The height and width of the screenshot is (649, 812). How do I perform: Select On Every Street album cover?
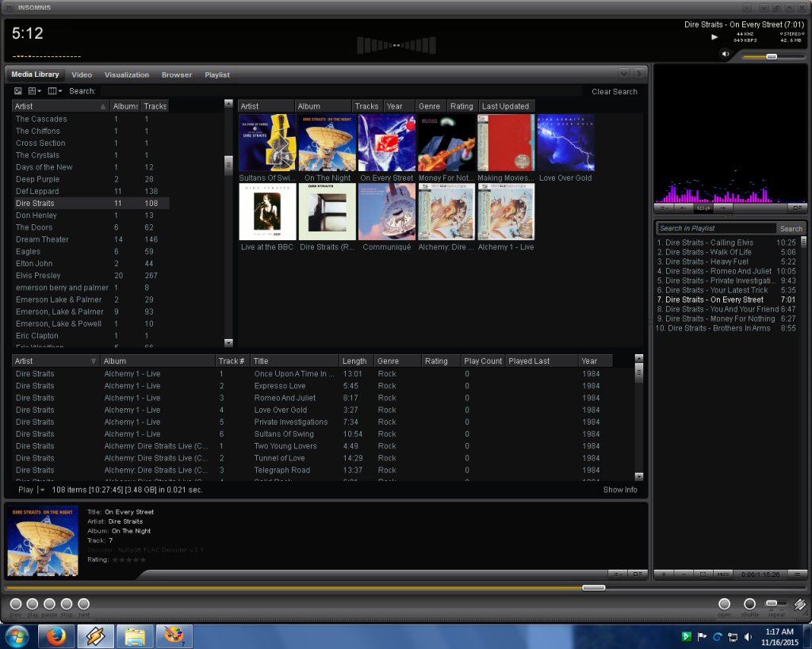[x=387, y=143]
